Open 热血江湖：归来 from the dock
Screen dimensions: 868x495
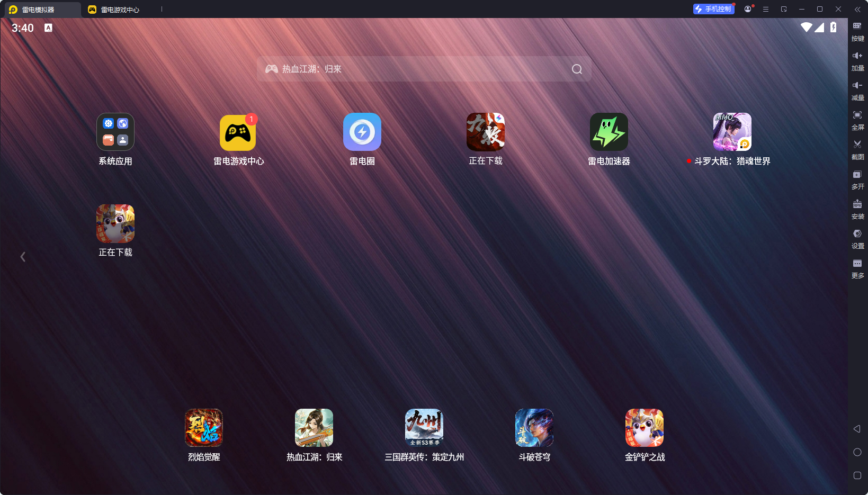pyautogui.click(x=314, y=428)
